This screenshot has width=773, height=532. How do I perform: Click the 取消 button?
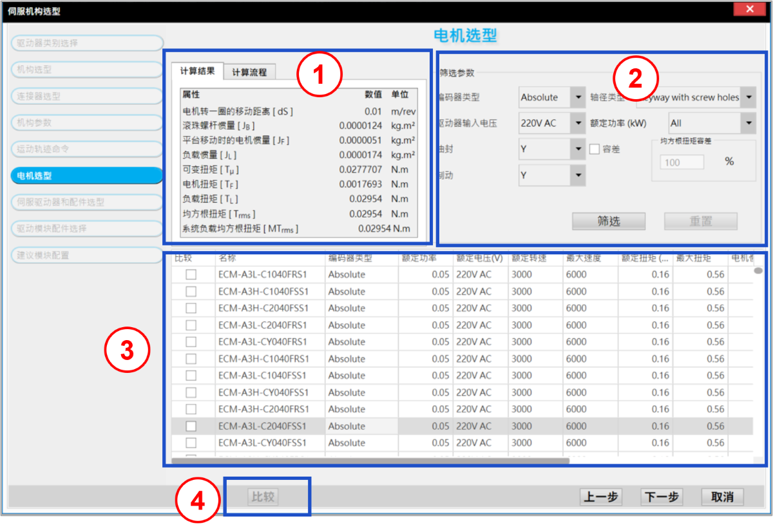[x=722, y=497]
